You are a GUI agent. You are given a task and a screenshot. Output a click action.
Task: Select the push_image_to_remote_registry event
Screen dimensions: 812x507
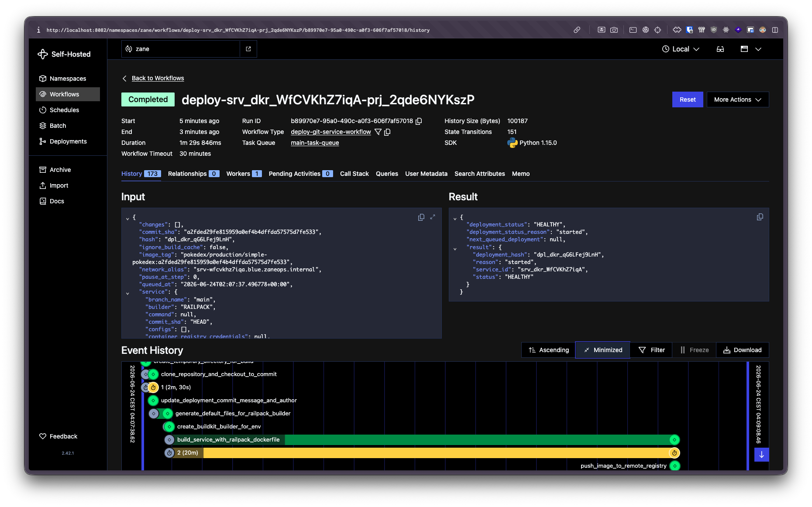tap(623, 466)
